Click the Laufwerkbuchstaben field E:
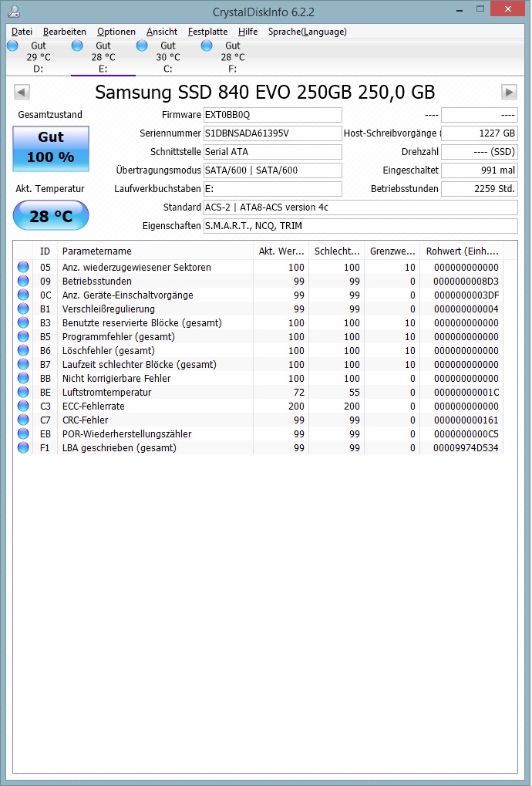 [x=272, y=189]
